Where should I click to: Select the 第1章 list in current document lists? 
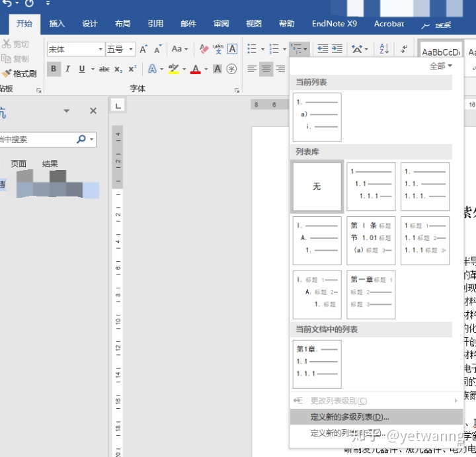click(x=317, y=364)
